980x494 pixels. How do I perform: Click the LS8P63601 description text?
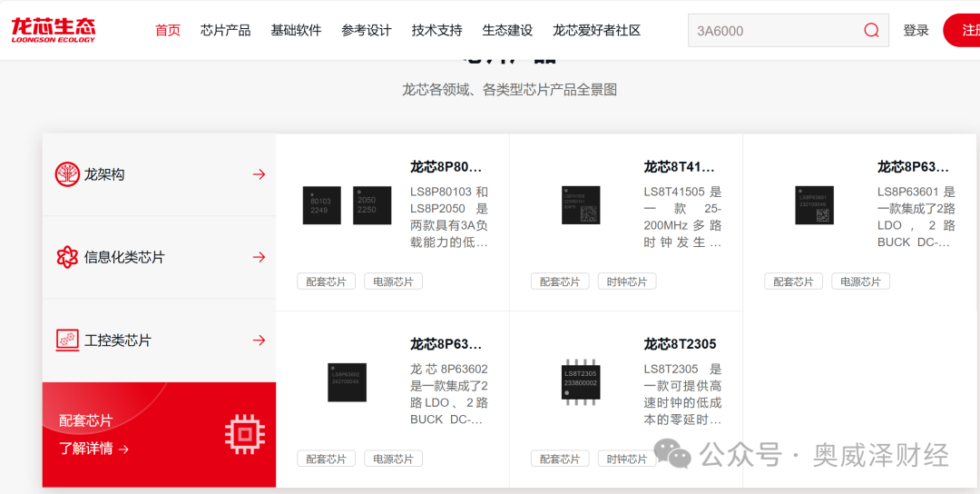[916, 217]
